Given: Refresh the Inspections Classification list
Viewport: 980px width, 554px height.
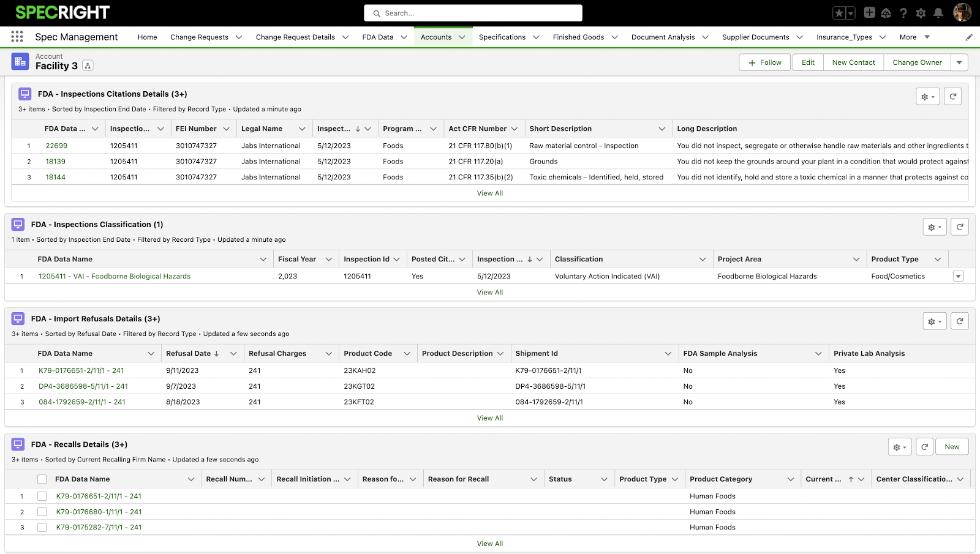Looking at the screenshot, I should [x=960, y=226].
